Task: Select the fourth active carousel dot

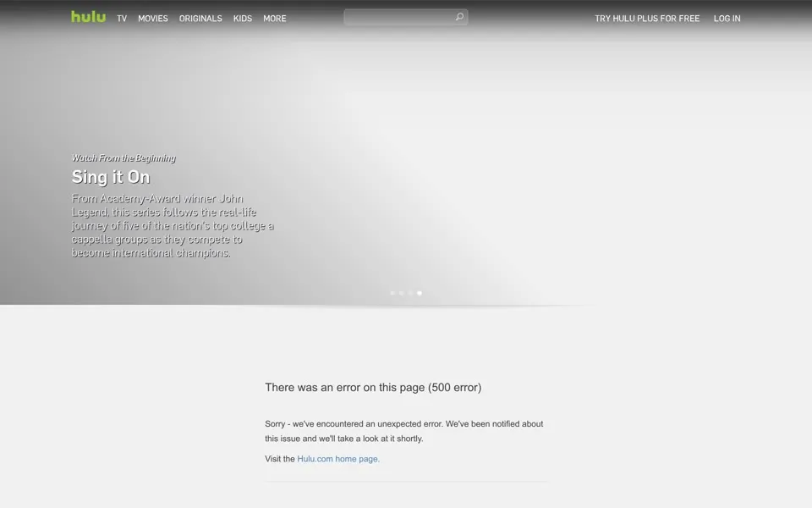Action: tap(420, 293)
